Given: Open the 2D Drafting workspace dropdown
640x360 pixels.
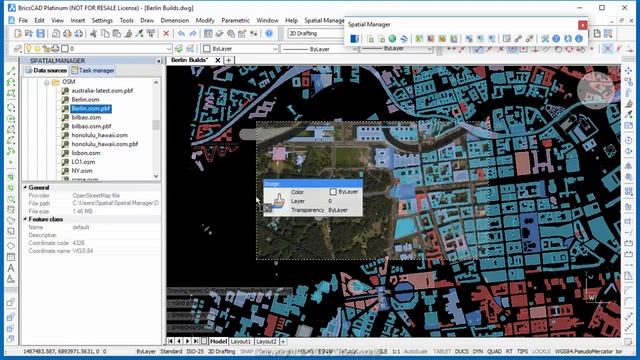Looking at the screenshot, I should click(x=315, y=33).
